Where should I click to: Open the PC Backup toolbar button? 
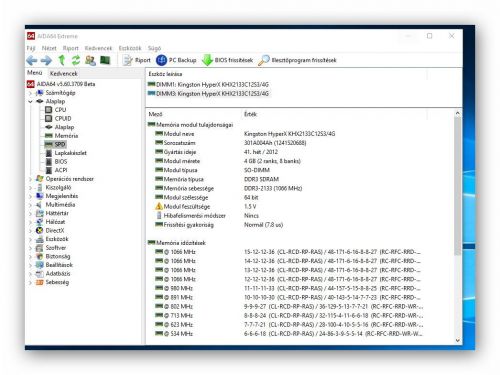[x=176, y=60]
